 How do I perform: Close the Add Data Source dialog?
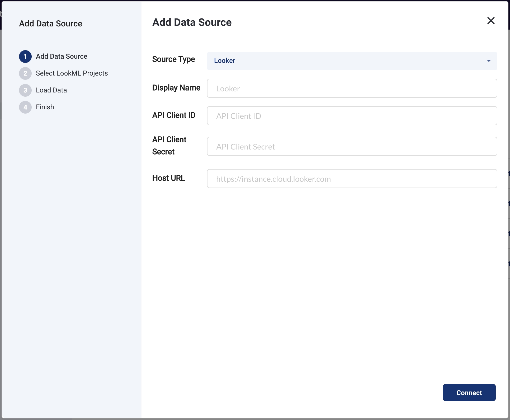coord(491,21)
